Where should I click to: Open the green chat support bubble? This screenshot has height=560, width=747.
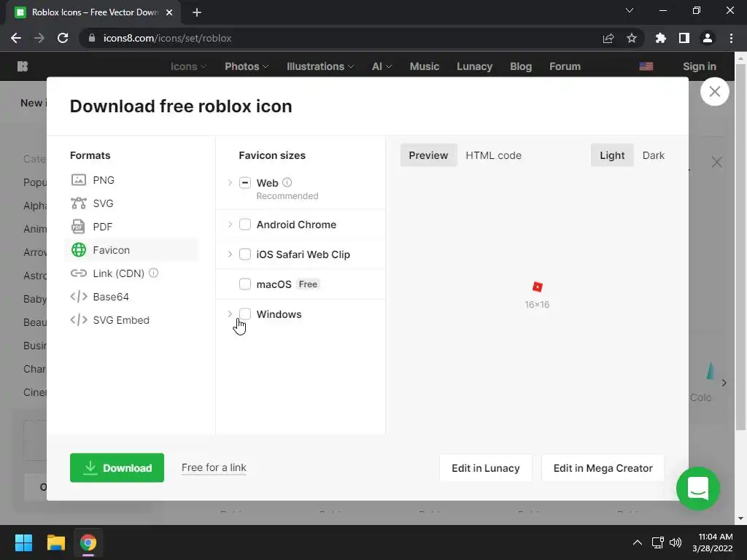pos(697,489)
